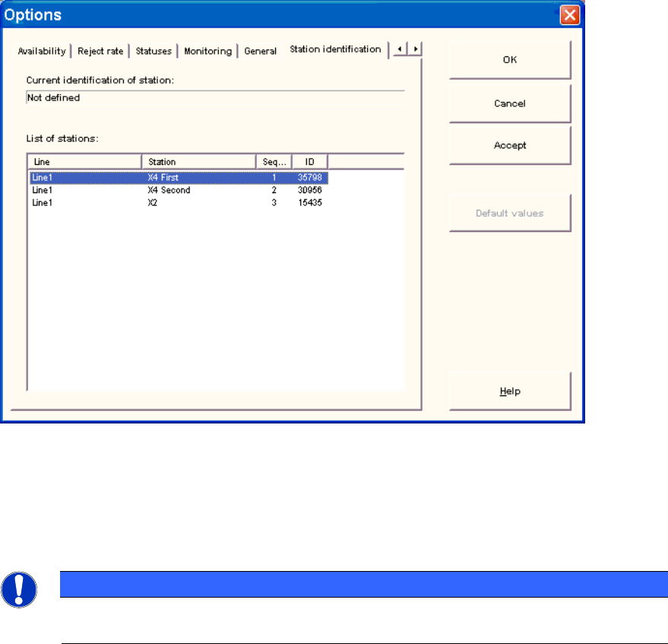Screen dimensions: 668x644
Task: Sort by the Station column header
Action: pos(199,162)
